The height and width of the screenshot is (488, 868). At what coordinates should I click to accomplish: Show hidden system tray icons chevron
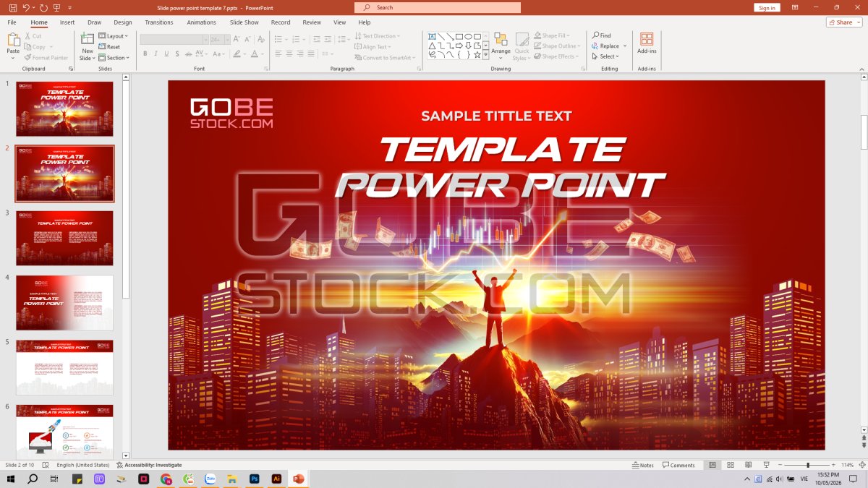[x=747, y=479]
